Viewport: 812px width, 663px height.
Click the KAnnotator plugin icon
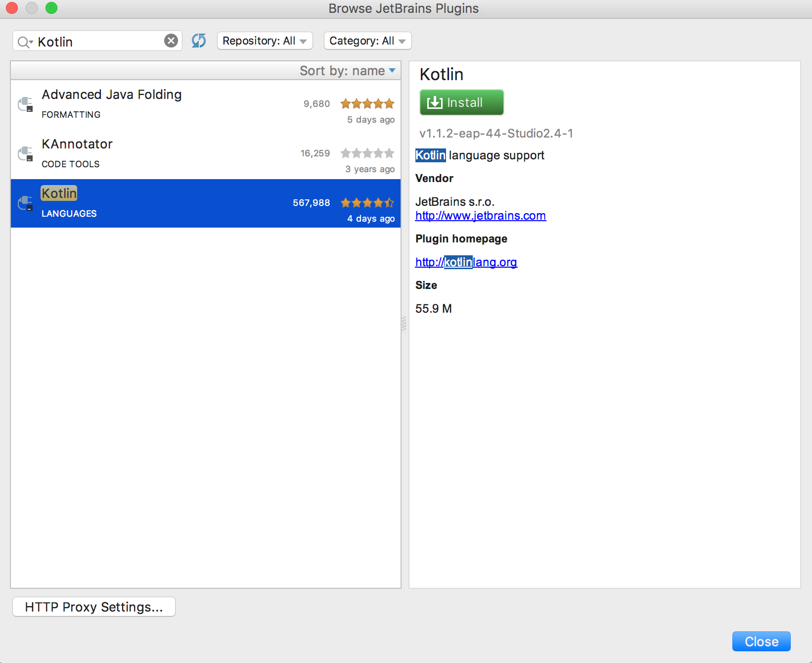pos(26,153)
